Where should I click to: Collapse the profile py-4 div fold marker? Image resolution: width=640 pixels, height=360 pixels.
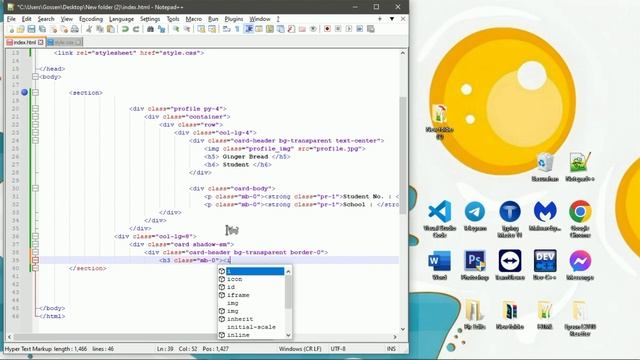[36, 109]
